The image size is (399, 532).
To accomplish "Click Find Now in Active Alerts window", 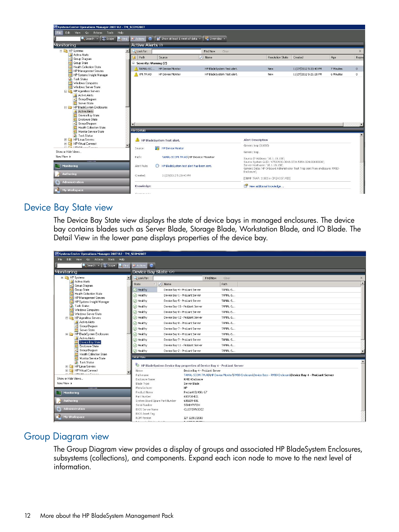I will (x=210, y=51).
